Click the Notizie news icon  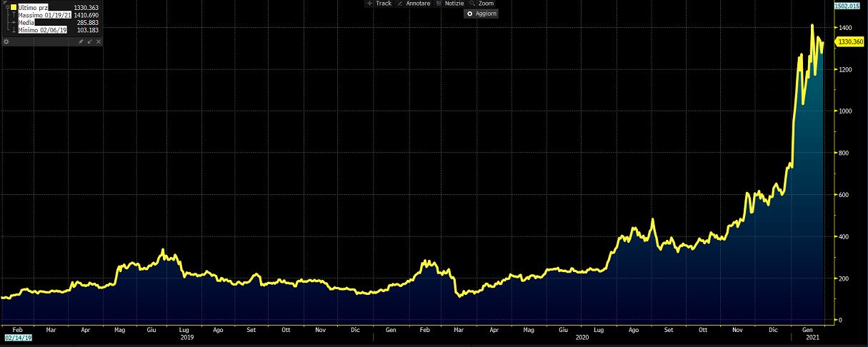coord(439,4)
